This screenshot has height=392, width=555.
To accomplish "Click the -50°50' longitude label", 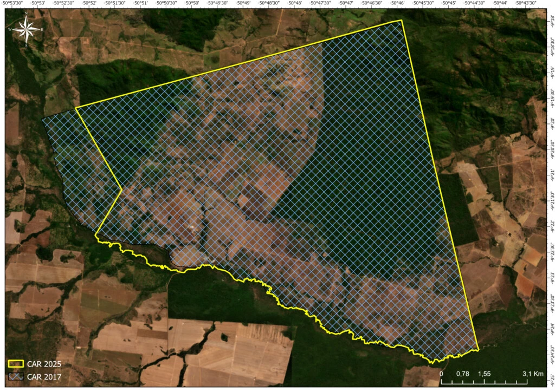I will 191,3.
